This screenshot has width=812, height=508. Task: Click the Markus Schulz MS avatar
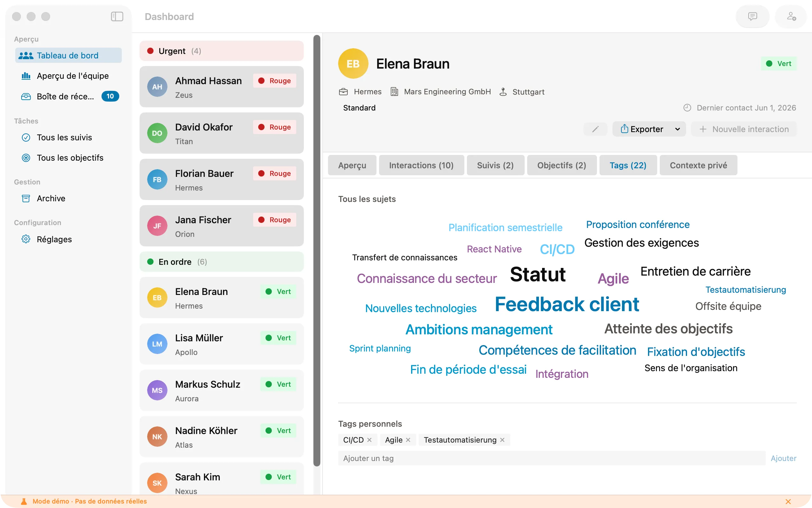pos(157,390)
